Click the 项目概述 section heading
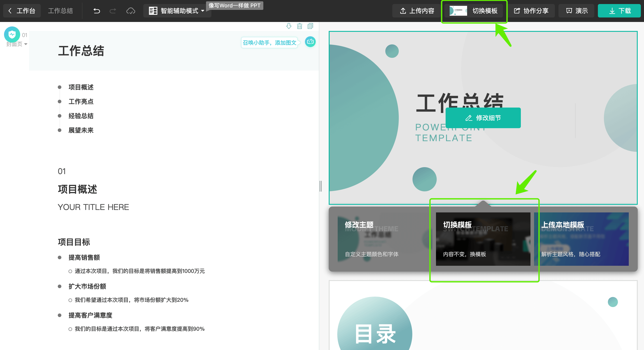Screen dimensions: 644x350 [x=77, y=189]
